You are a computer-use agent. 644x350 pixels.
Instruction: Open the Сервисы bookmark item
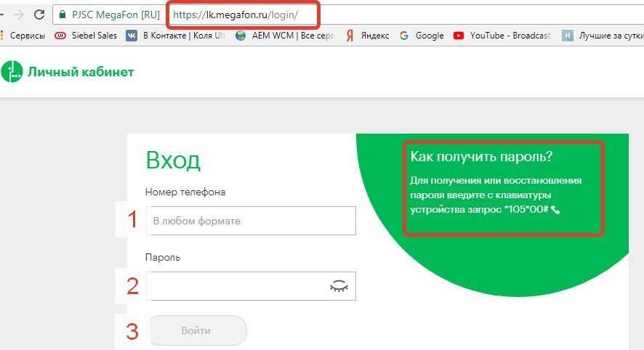[23, 36]
